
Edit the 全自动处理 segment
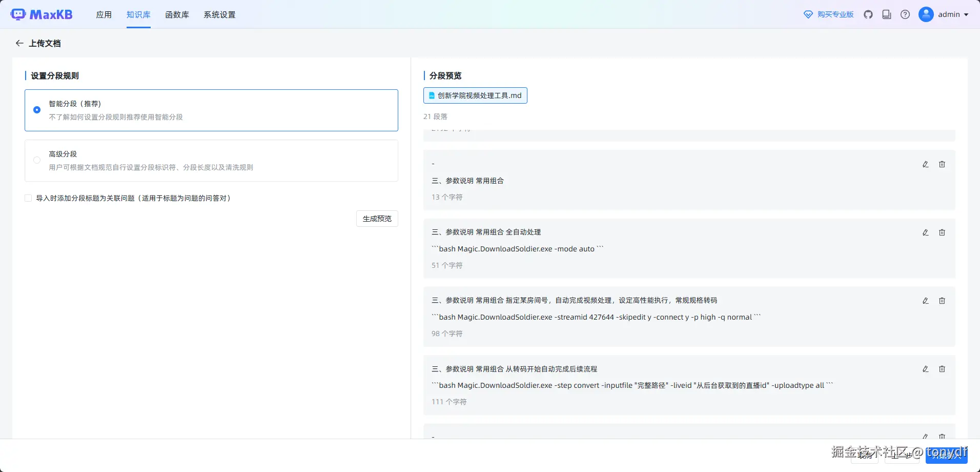click(x=926, y=232)
